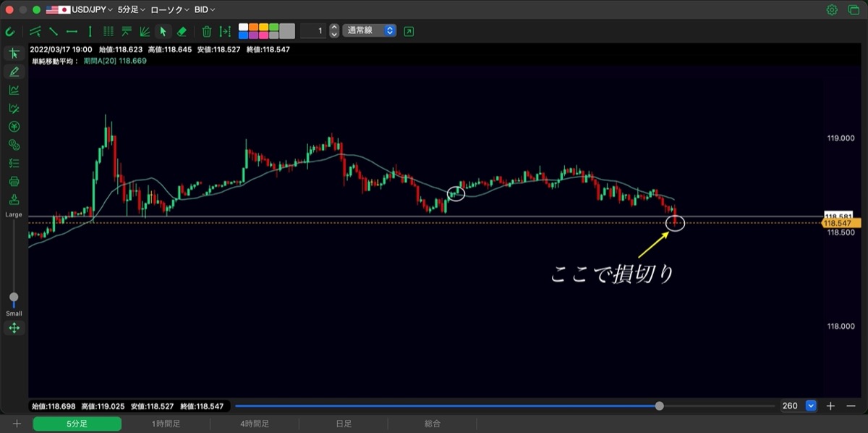Viewport: 868px width, 433px height.
Task: Click the trash can delete icon
Action: [207, 31]
